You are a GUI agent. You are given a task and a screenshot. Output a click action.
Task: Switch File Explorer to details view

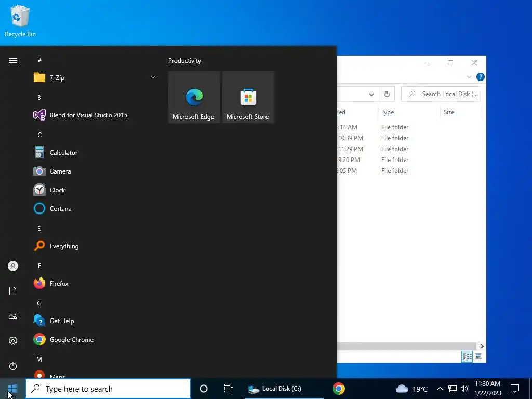(x=467, y=356)
